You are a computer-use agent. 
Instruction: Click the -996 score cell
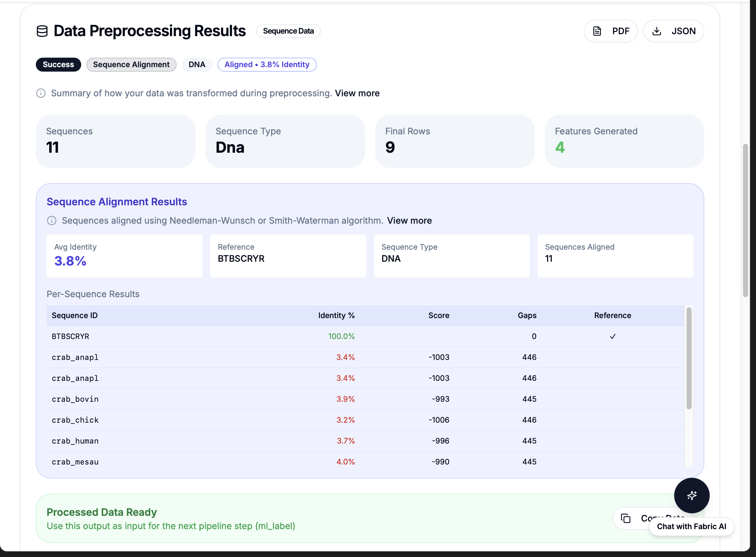point(440,441)
